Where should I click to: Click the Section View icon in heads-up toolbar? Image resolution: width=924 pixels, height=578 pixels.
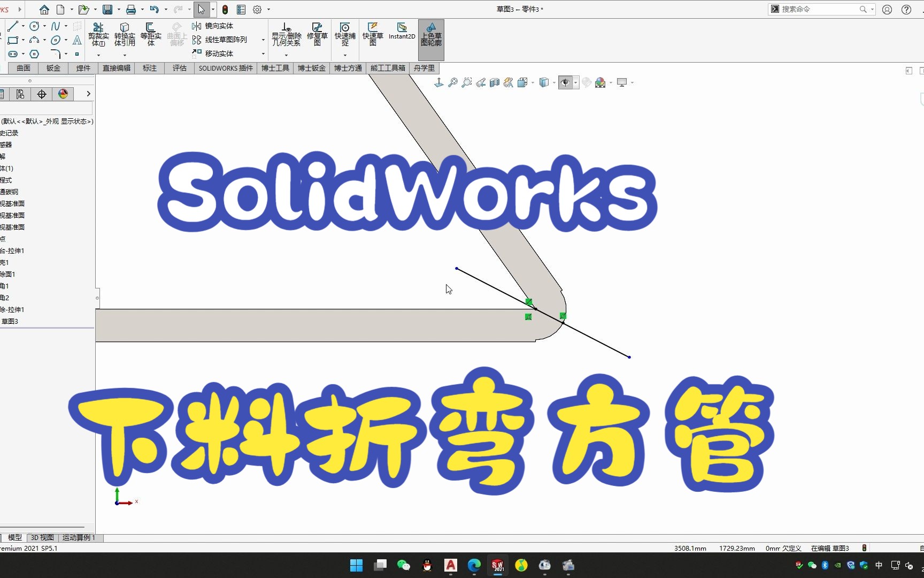494,82
